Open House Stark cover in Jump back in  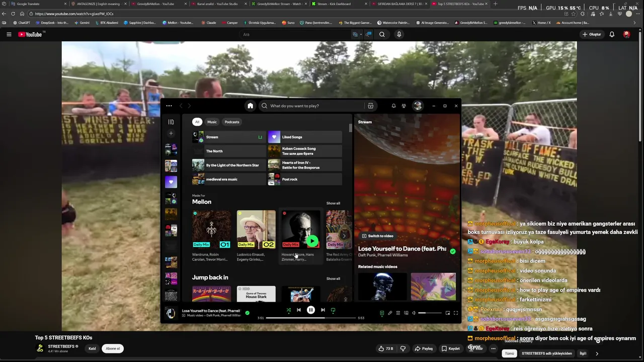[x=256, y=294]
